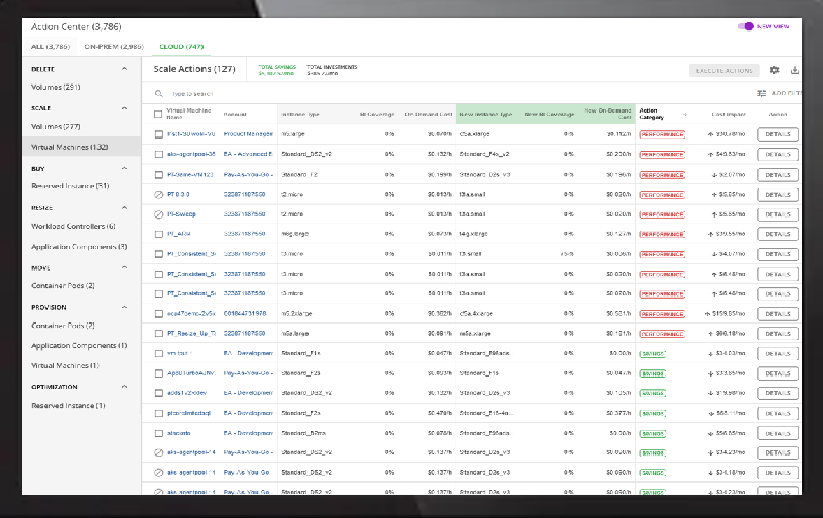Click the blocked icon on the aks-agentpool Pay-As-You-Go row
The image size is (823, 518).
(159, 452)
